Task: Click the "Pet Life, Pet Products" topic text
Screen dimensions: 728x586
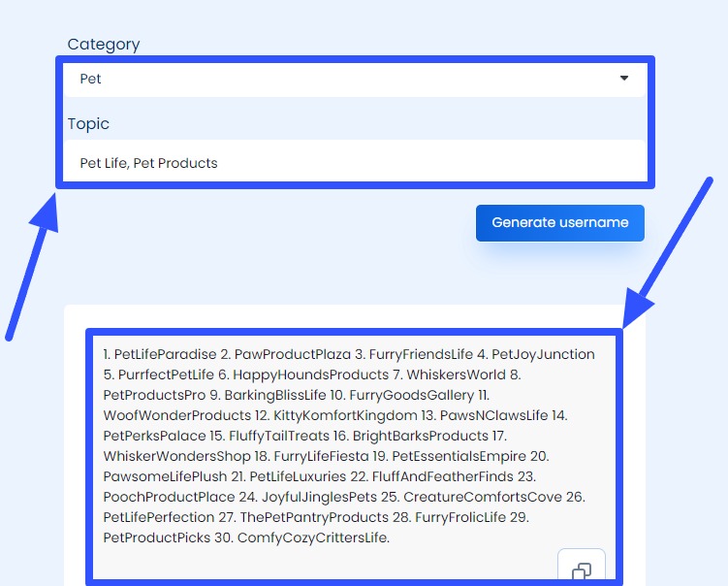Action: pos(148,163)
